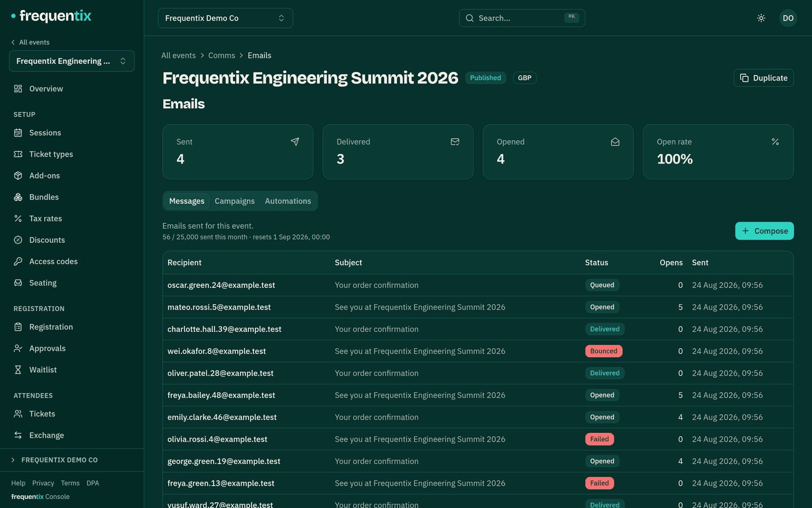Open the Privacy footer link
Image resolution: width=812 pixels, height=508 pixels.
coord(43,483)
